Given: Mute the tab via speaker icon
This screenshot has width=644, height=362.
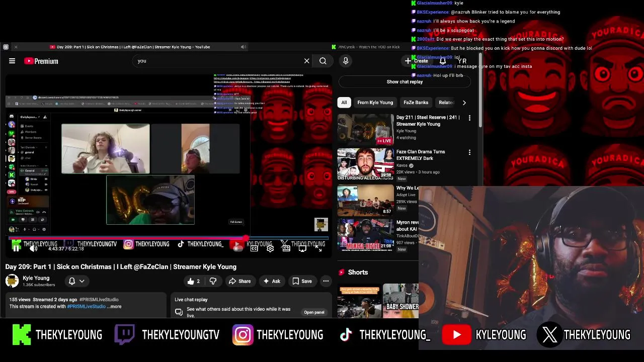Looking at the screenshot, I should 243,47.
